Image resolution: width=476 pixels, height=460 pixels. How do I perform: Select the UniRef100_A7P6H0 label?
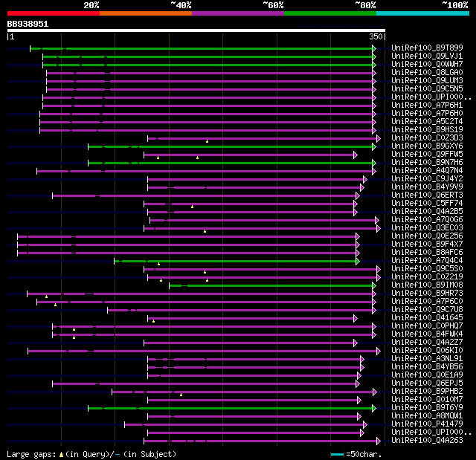click(427, 114)
